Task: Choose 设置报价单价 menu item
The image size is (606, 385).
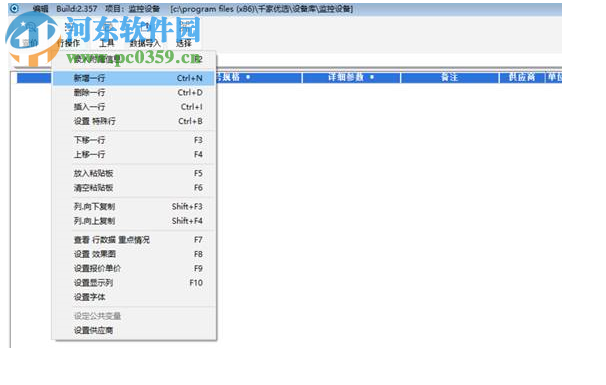Action: 134,268
